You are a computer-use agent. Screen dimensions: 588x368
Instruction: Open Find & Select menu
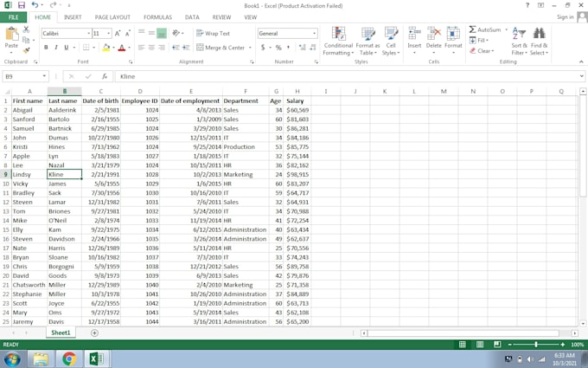[x=540, y=41]
